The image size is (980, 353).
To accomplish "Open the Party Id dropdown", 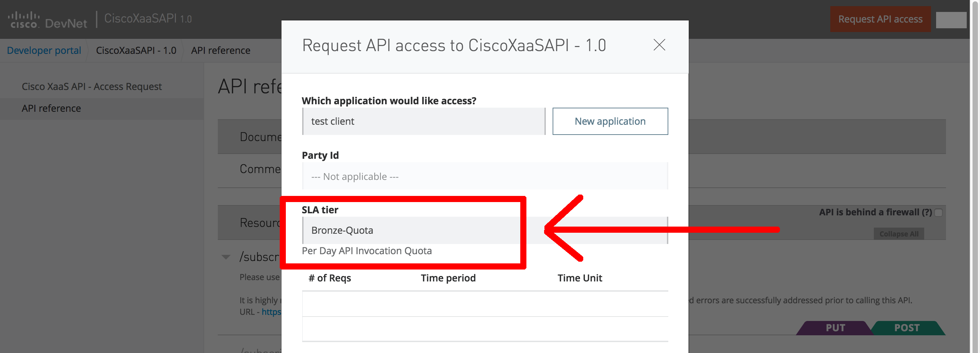I will point(485,176).
